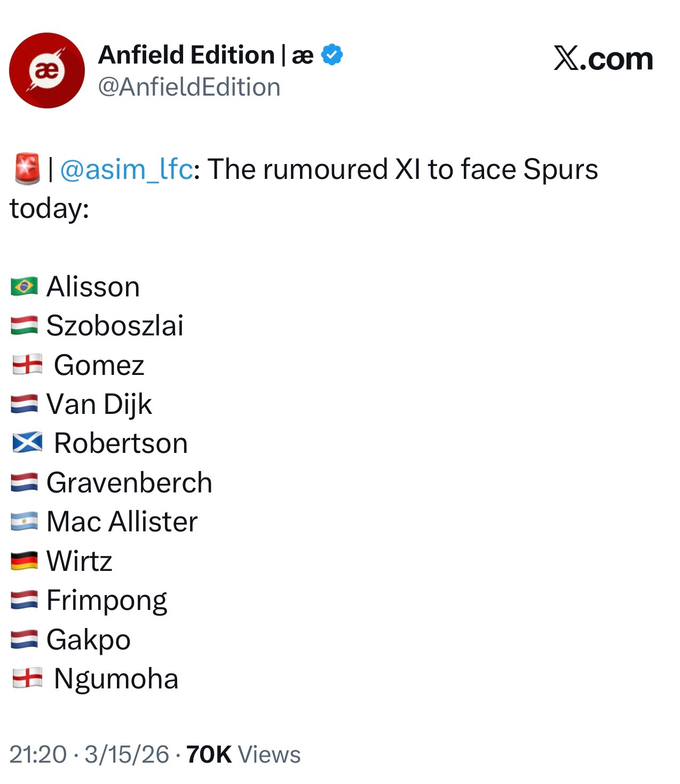Open the @AnfieldEdition handle

coord(189,87)
